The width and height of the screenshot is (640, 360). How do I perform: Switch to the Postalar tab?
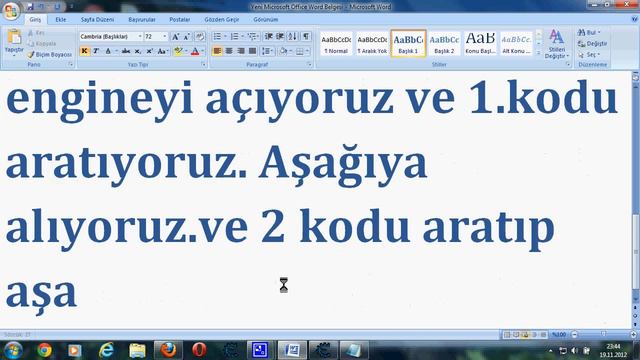click(x=180, y=20)
